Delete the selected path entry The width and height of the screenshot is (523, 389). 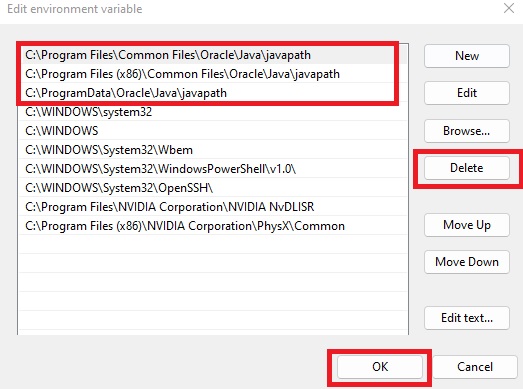467,168
